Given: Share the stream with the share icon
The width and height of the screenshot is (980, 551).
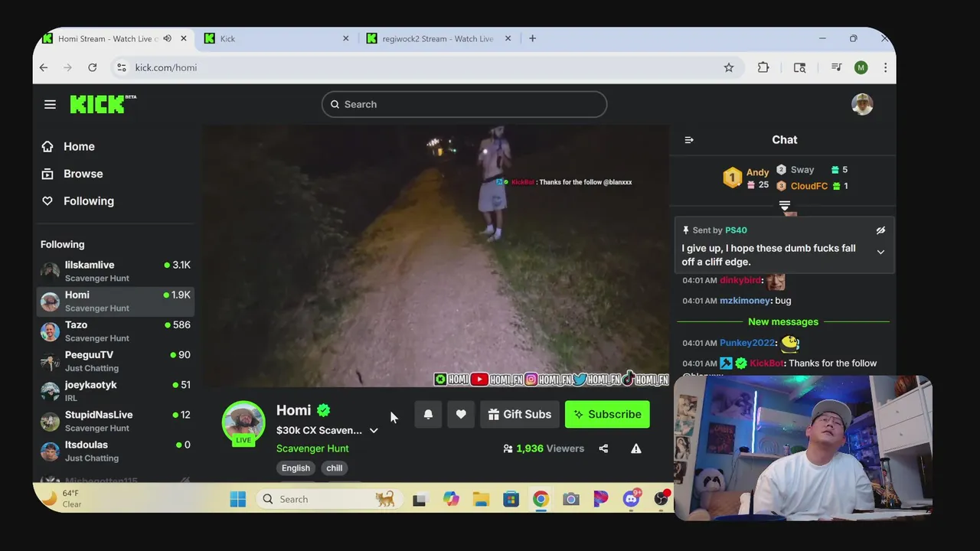Looking at the screenshot, I should [x=603, y=448].
